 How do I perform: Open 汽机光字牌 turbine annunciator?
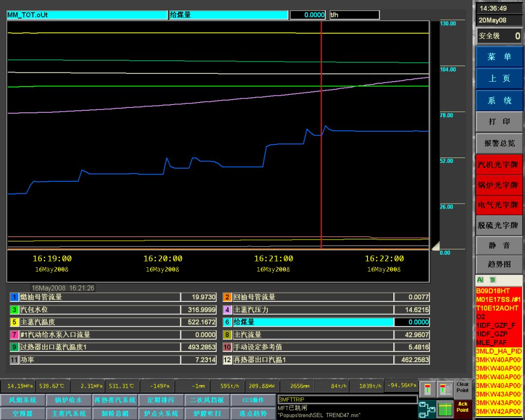[499, 165]
